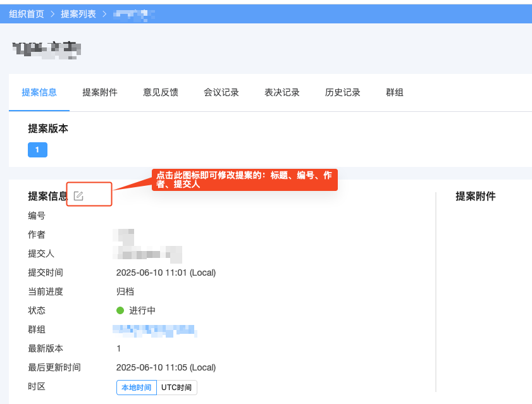Click the red tooltip about editing the proposal
This screenshot has height=404, width=532.
click(x=244, y=180)
